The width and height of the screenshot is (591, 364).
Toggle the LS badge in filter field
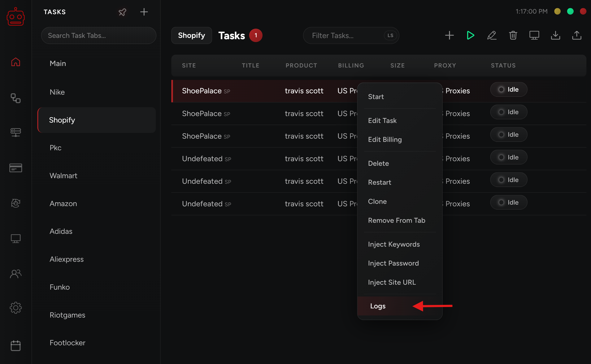click(x=390, y=35)
